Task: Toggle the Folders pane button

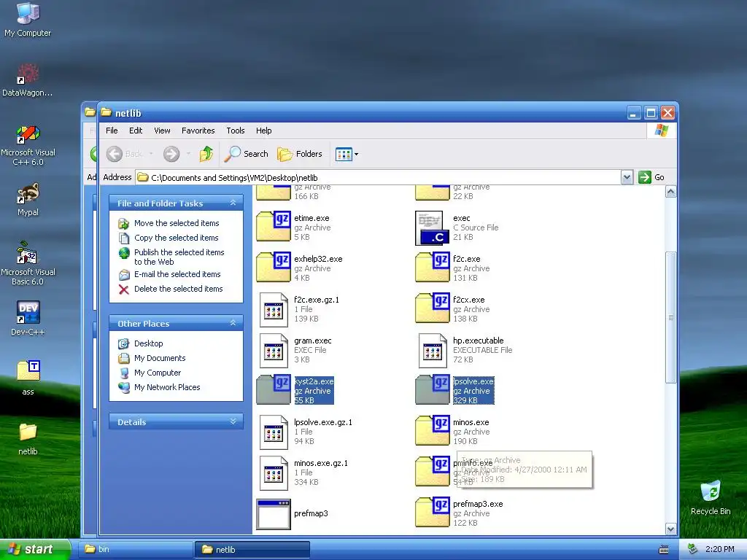Action: point(300,154)
